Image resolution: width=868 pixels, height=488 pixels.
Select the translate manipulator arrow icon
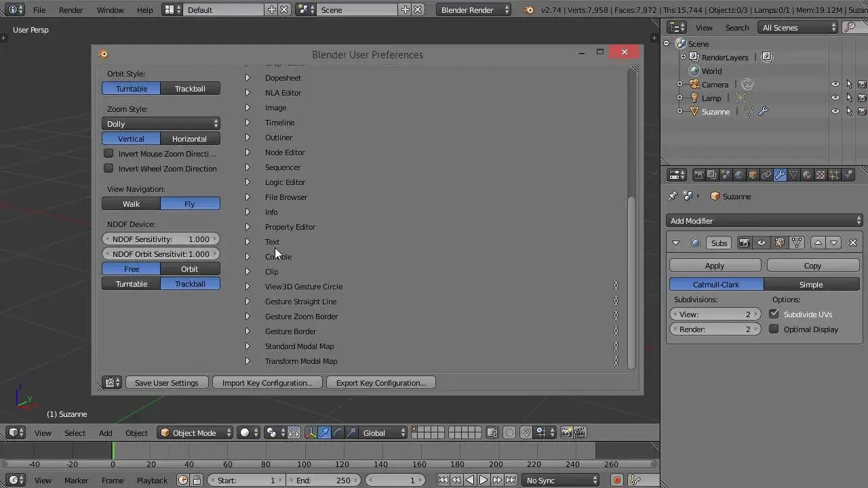(324, 432)
